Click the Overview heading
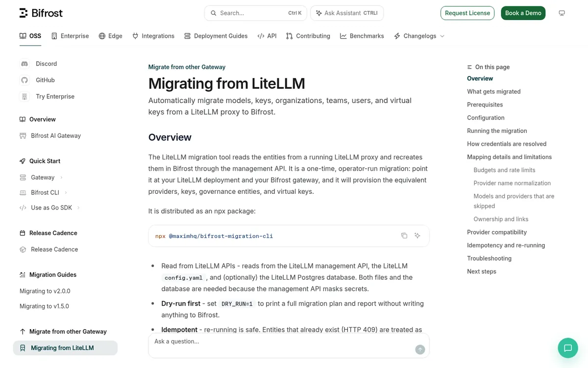Screen dimensions: 588x368 170,137
